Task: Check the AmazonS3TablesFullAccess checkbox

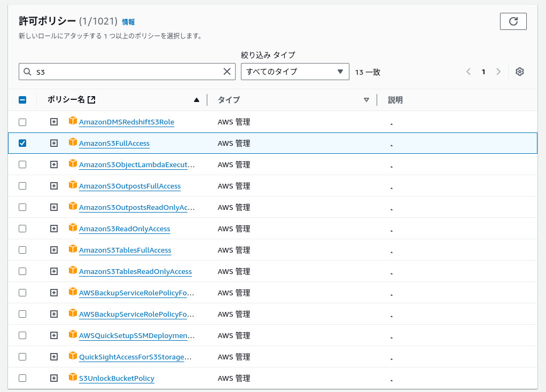Action: pos(22,250)
